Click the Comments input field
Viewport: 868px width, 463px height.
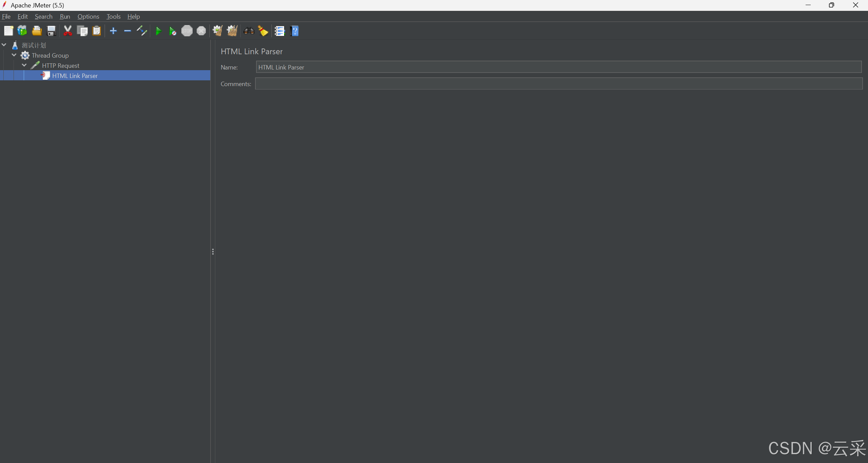(559, 84)
